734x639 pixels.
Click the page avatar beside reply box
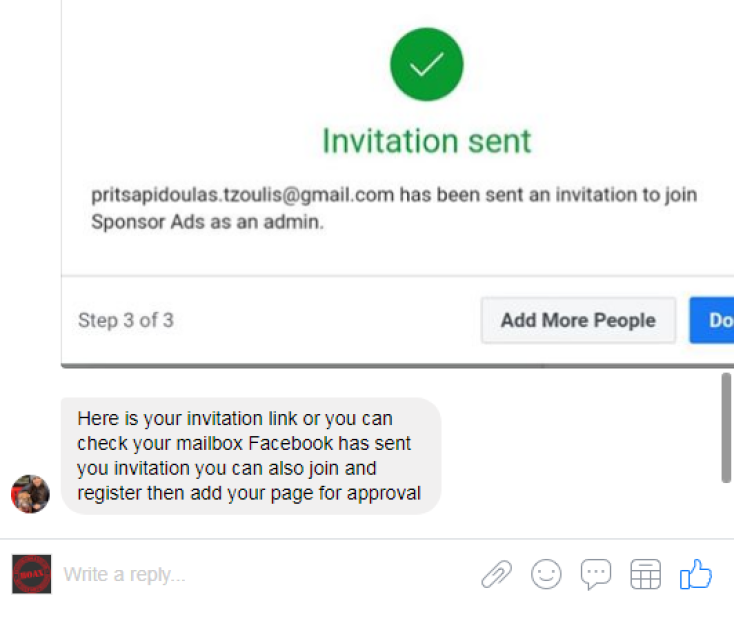click(x=31, y=574)
